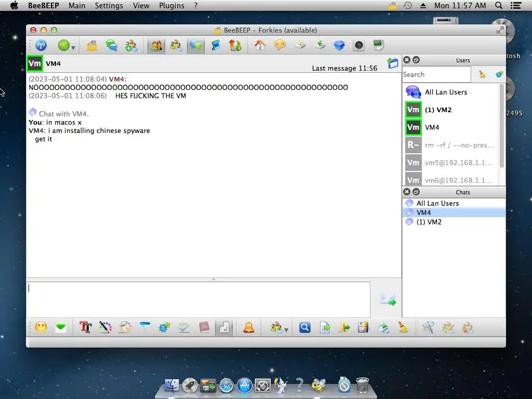
Task: Close the Users panel
Action: 407,60
